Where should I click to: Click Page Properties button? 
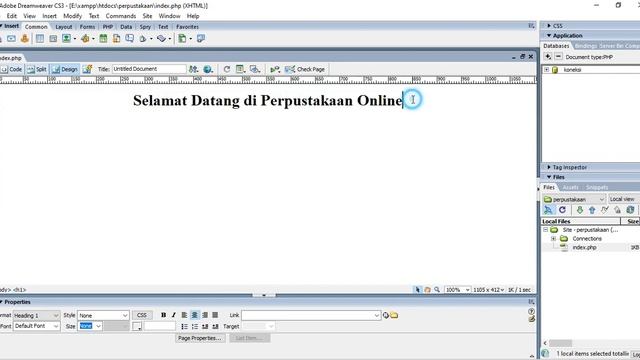click(x=200, y=338)
